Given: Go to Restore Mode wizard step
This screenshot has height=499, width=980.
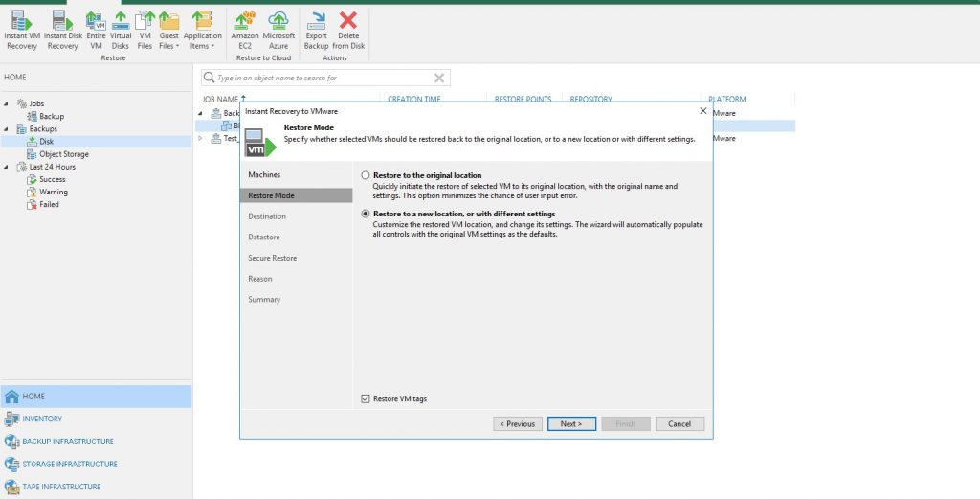Looking at the screenshot, I should [x=296, y=195].
